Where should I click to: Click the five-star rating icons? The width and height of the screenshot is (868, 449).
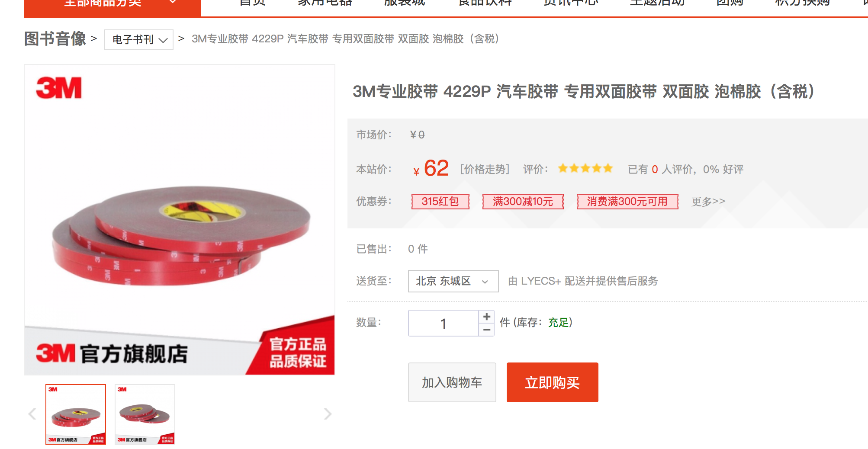(585, 169)
